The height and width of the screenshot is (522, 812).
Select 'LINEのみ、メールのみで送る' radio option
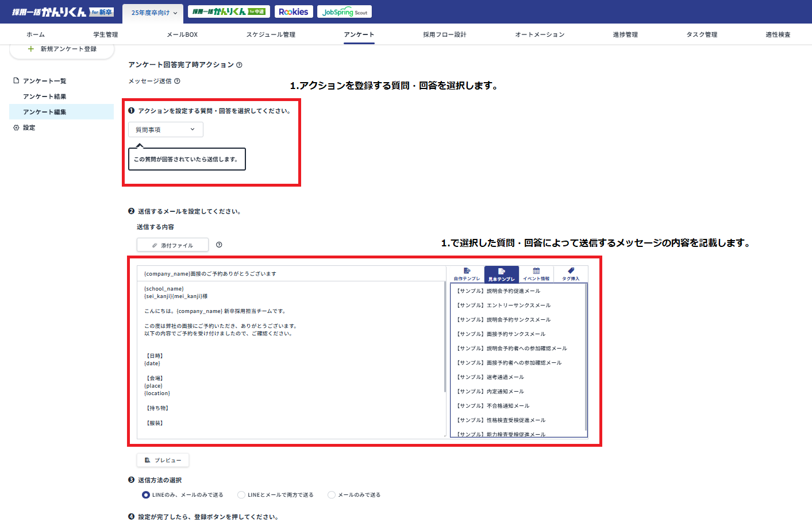(146, 495)
